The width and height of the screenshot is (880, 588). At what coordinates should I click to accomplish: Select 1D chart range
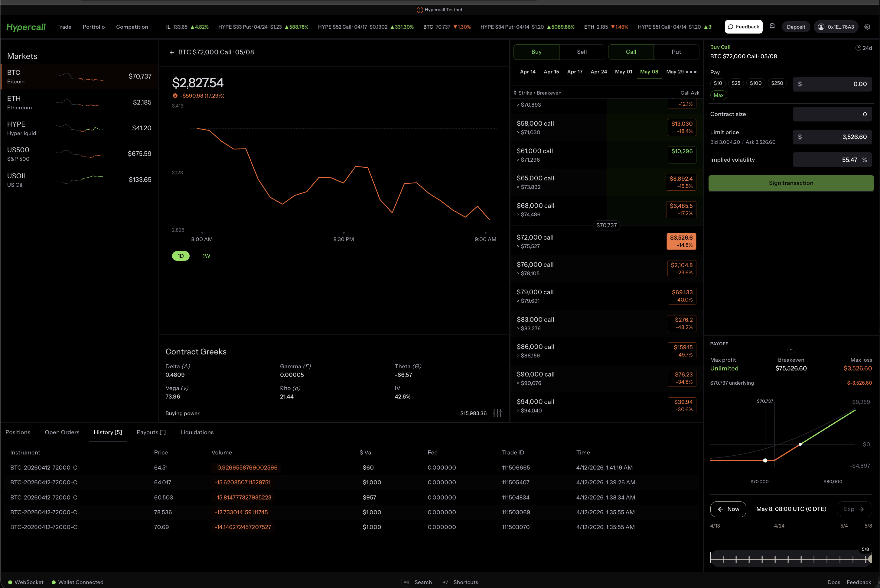[181, 256]
